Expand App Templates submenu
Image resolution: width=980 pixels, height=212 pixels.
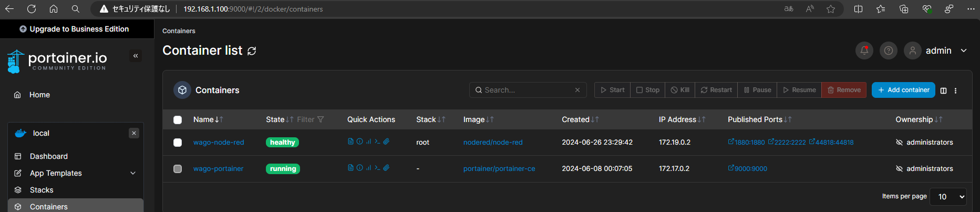point(133,173)
